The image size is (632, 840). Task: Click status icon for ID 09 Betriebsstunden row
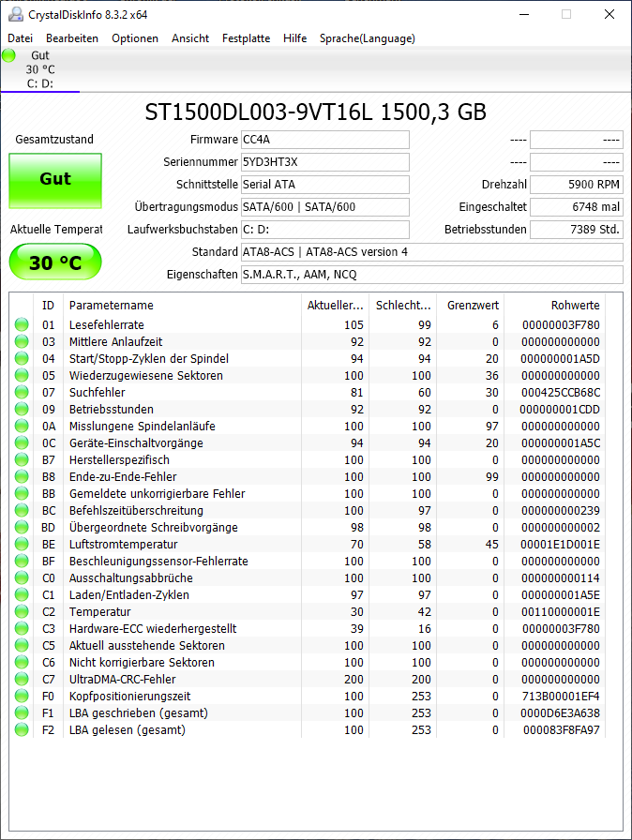[22, 409]
